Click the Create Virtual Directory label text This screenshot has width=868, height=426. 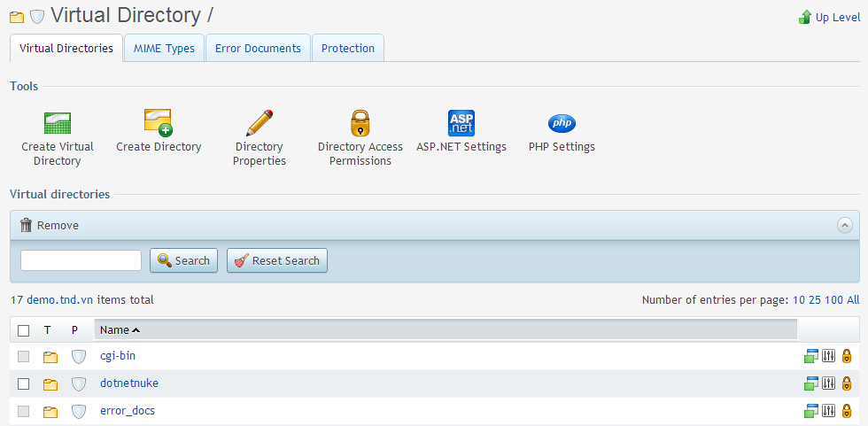tap(58, 154)
